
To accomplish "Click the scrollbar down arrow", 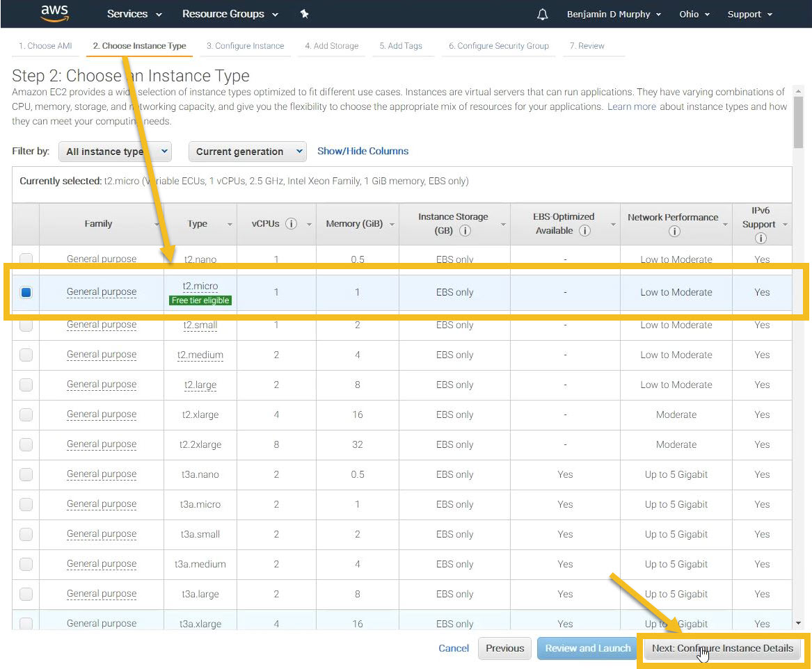I will coord(798,623).
